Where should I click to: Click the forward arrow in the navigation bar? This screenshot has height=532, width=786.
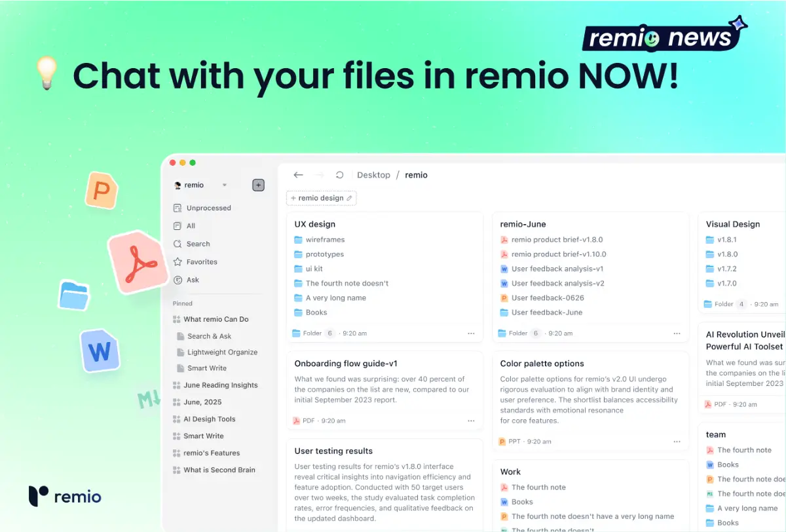320,175
